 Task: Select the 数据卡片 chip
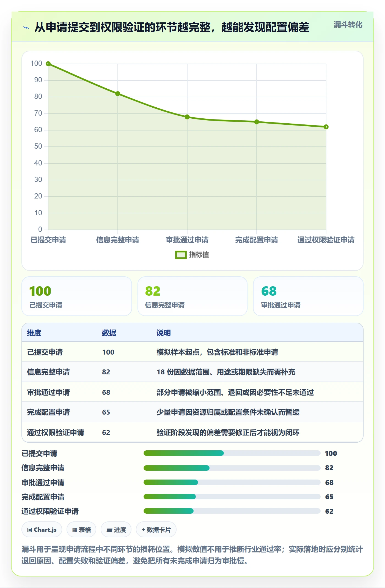point(156,530)
